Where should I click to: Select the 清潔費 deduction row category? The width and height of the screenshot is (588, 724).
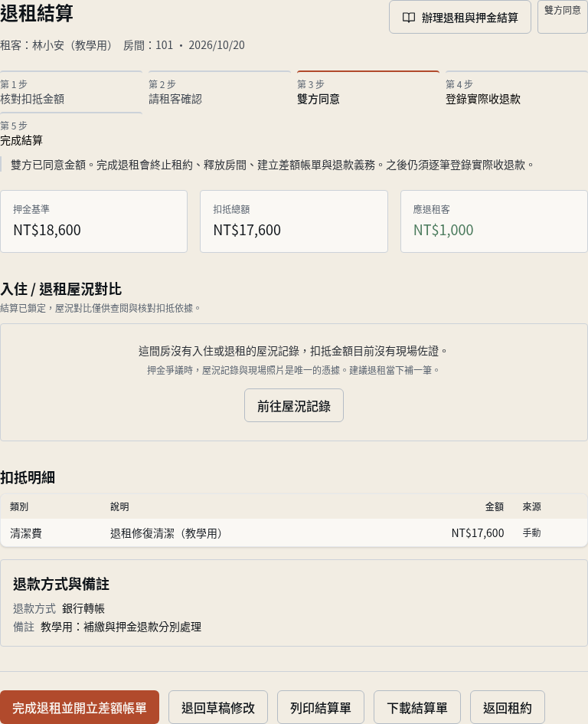(x=26, y=533)
